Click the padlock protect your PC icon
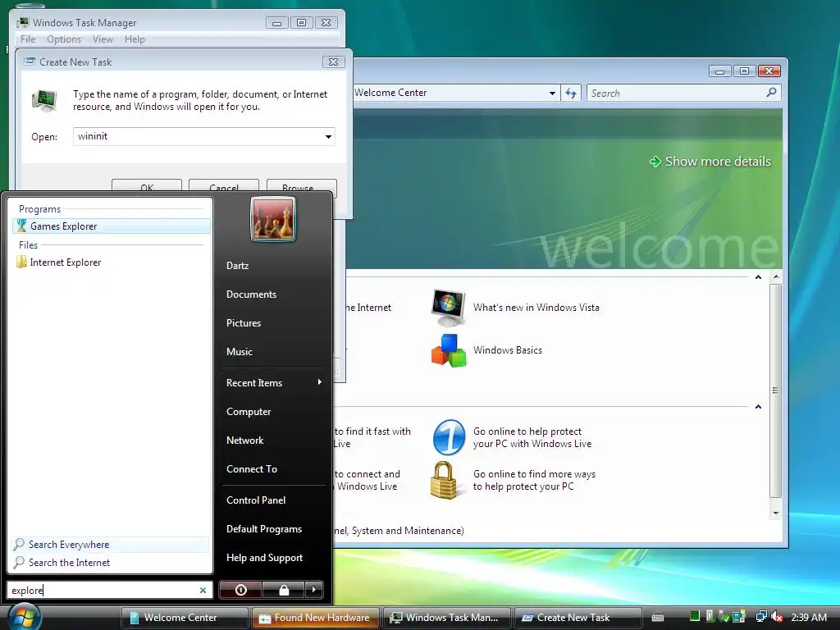The image size is (840, 630). point(444,481)
